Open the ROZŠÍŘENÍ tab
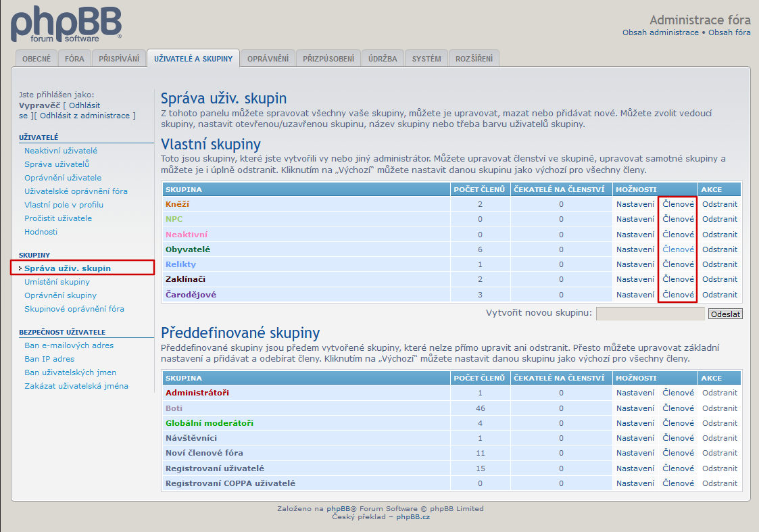This screenshot has height=532, width=759. click(x=474, y=59)
